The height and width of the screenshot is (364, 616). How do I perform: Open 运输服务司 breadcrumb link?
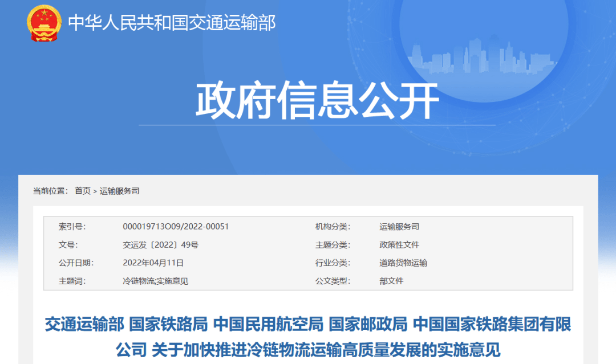click(119, 191)
